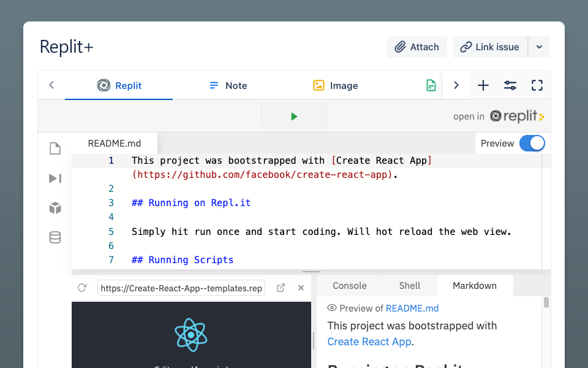Click the run-to-end playback sidebar icon
The width and height of the screenshot is (588, 368).
point(55,178)
